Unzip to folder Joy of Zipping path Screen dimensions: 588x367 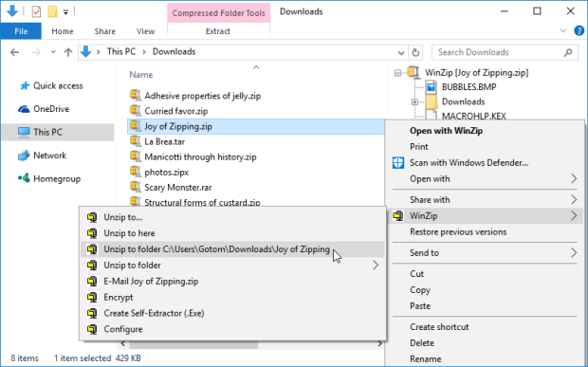[232, 249]
